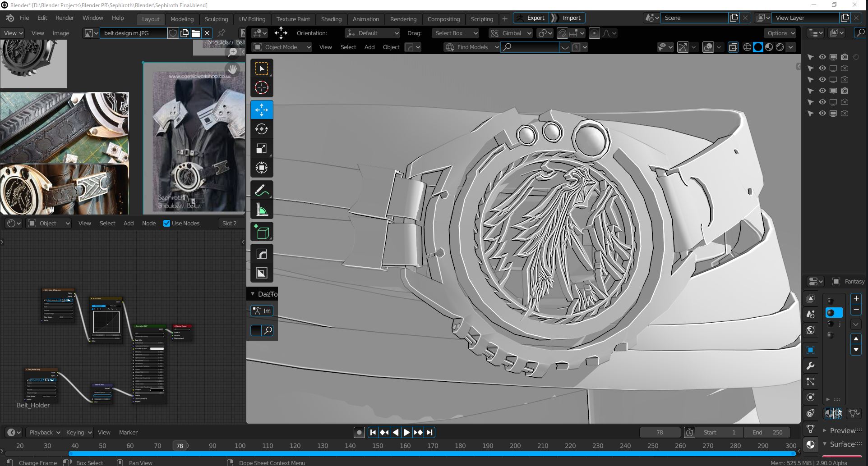
Task: Switch to the UV Editing workspace tab
Action: [x=252, y=19]
